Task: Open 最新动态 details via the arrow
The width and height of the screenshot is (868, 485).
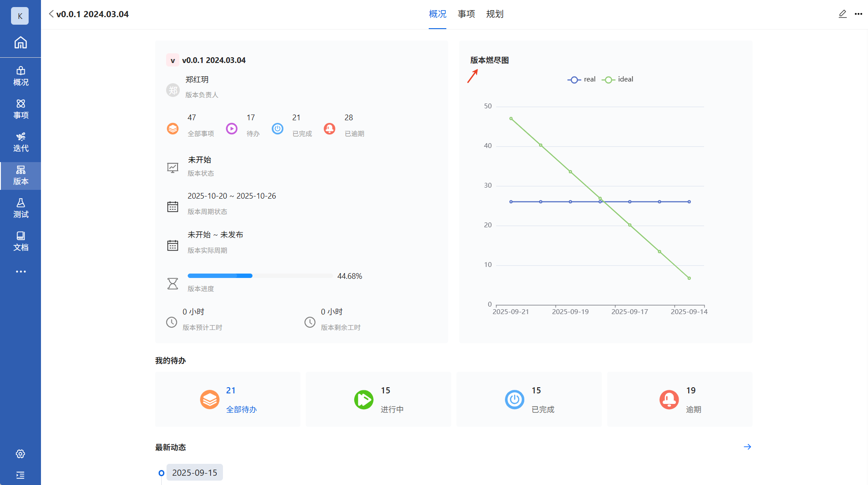Action: click(747, 447)
